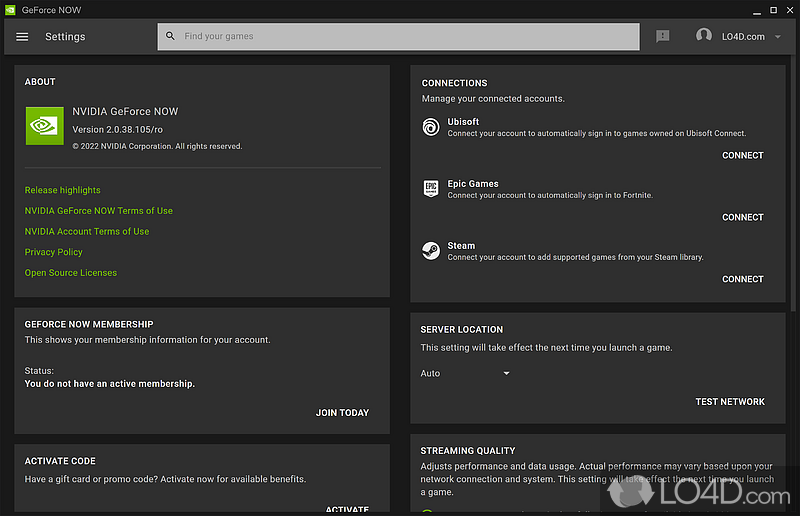This screenshot has height=516, width=800.
Task: Click the ABOUT section heading
Action: click(x=40, y=82)
